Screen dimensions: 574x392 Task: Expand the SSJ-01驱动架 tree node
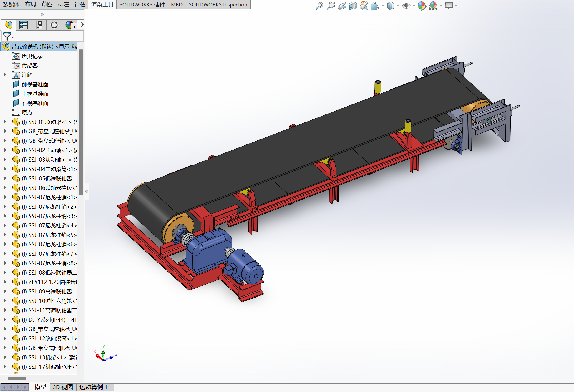coord(5,122)
